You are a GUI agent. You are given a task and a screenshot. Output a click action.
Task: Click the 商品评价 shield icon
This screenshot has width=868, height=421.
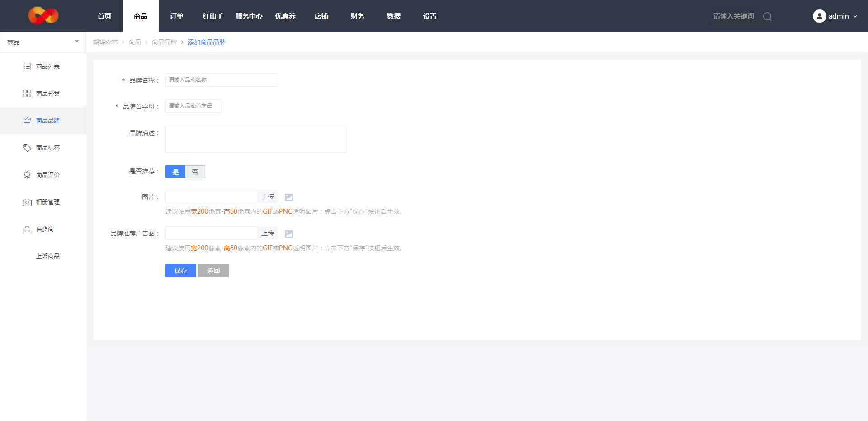pos(27,175)
